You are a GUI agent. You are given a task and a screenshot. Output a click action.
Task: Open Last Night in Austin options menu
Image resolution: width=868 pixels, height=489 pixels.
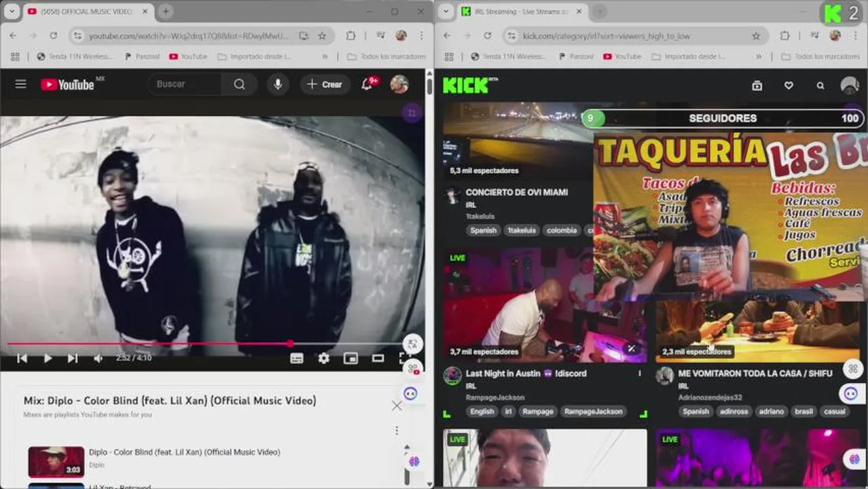click(x=639, y=374)
